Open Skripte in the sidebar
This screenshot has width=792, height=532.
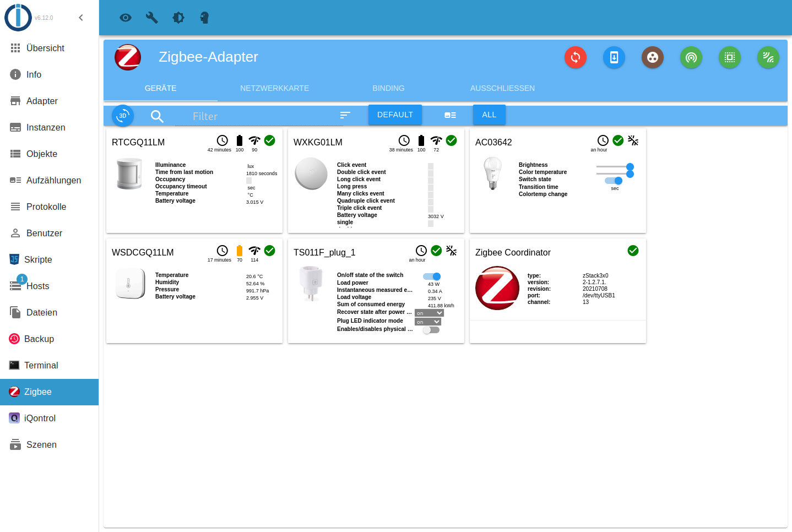coord(50,260)
